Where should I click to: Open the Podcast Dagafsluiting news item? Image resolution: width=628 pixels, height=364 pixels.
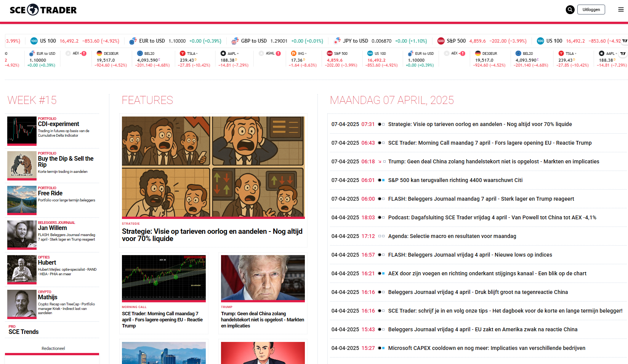pos(492,217)
